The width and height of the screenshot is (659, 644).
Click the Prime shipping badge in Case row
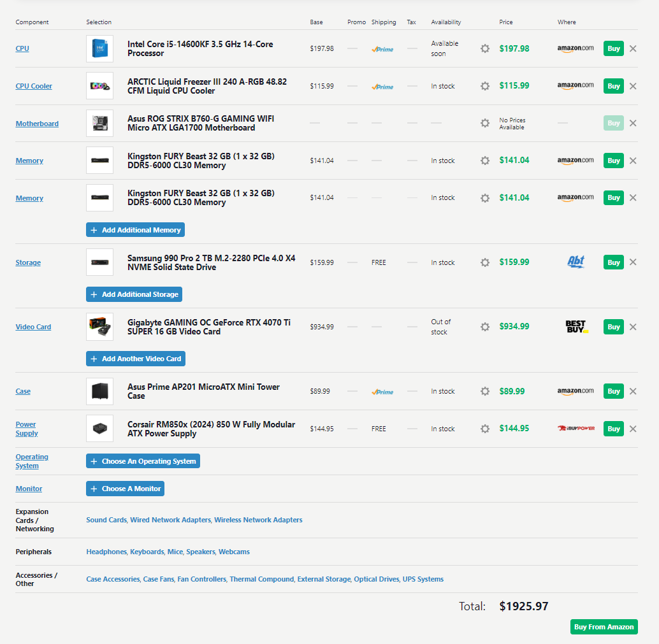tap(382, 392)
